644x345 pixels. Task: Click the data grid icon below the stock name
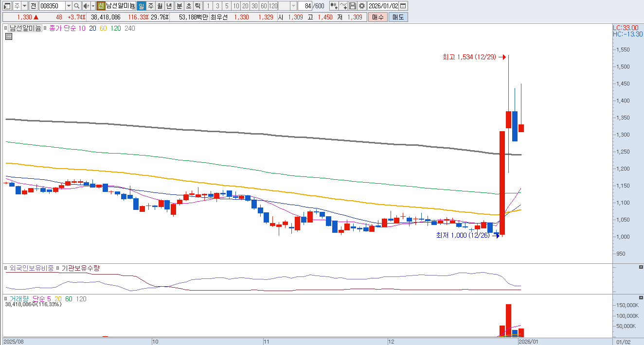(x=8, y=36)
